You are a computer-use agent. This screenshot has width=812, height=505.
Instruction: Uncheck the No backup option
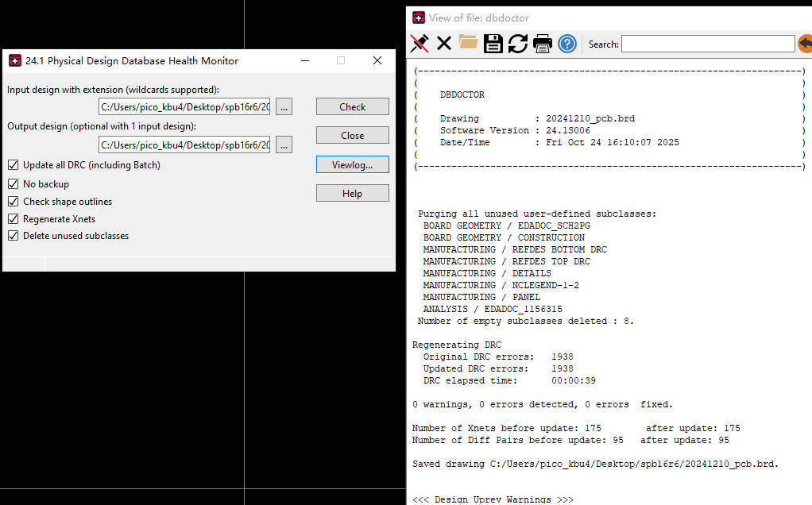[14, 183]
